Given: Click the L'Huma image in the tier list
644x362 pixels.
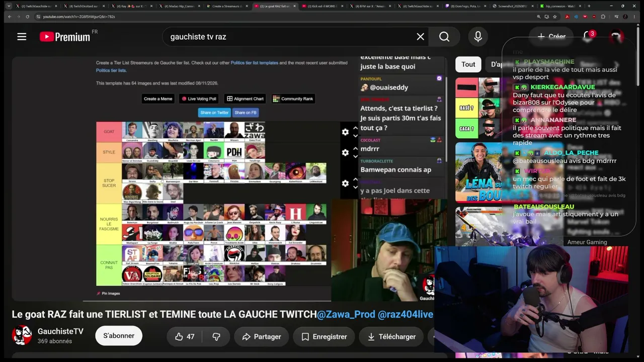Looking at the screenshot, I should 296,214.
